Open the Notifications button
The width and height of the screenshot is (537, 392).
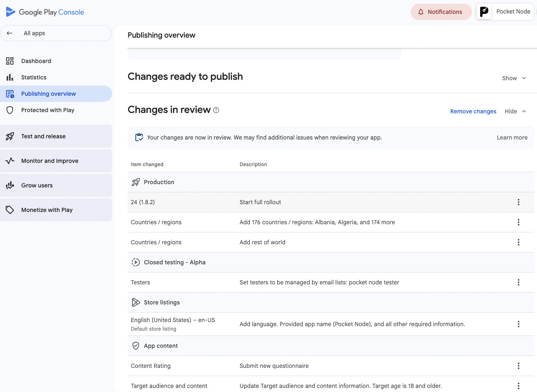point(441,12)
